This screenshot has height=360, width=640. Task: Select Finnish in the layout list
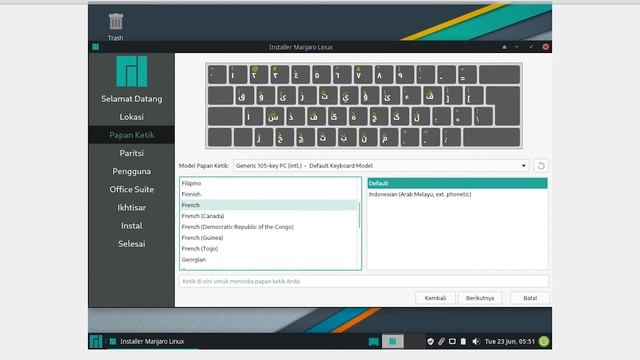[x=269, y=194]
